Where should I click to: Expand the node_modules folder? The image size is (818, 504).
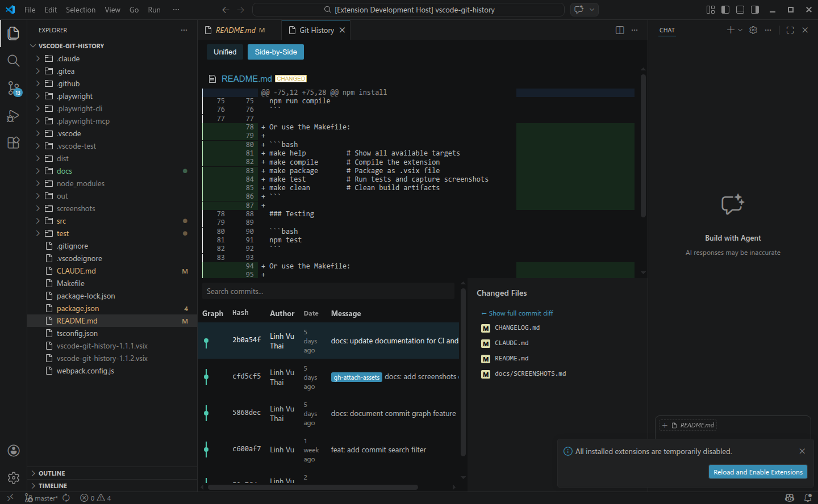coord(112,183)
